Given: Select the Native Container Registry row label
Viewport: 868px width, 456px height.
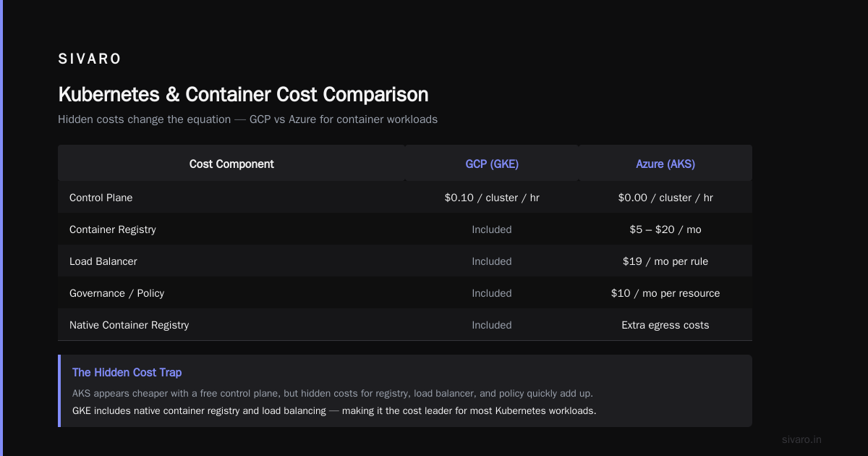Looking at the screenshot, I should click(129, 325).
